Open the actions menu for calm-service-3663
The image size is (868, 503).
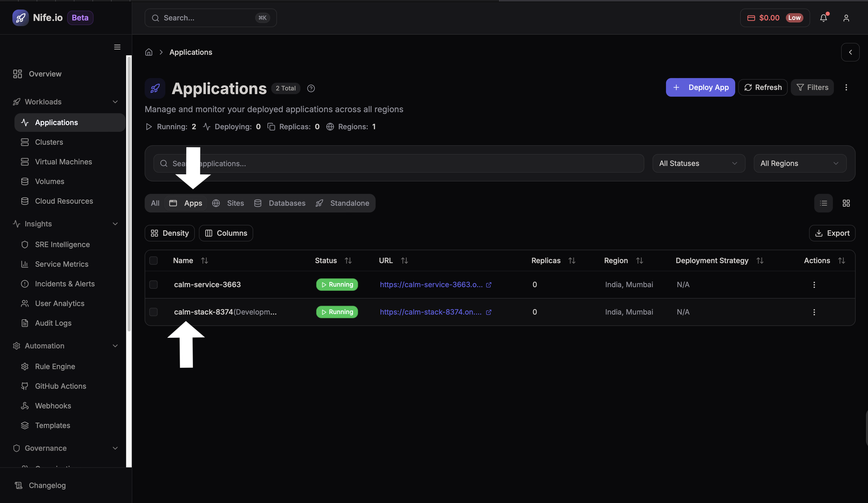click(x=814, y=285)
